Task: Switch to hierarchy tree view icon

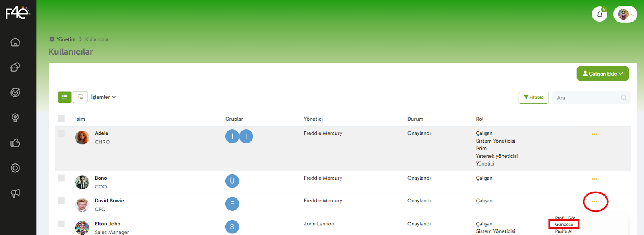Action: pos(80,97)
